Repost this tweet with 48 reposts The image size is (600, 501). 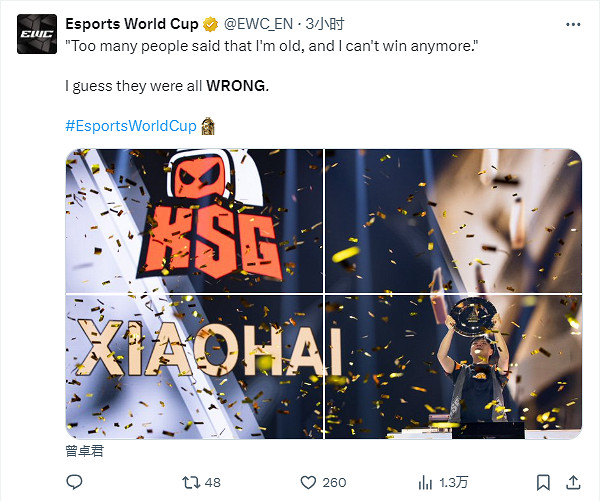tap(201, 482)
